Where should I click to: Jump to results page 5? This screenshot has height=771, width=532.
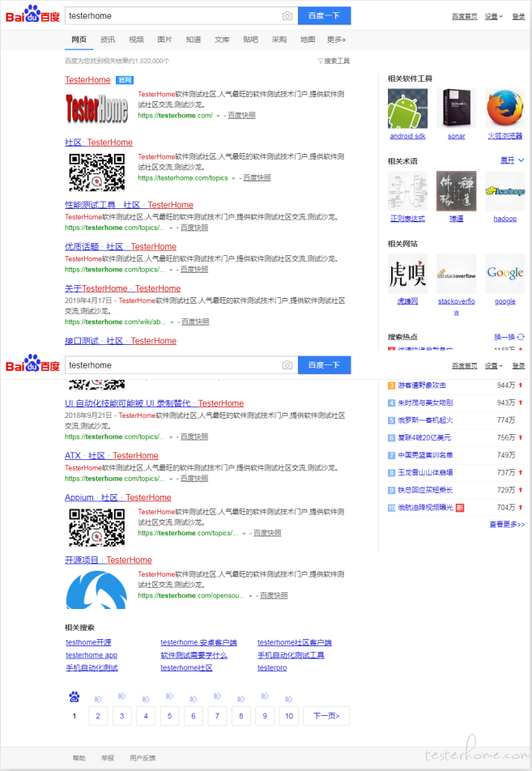(x=169, y=716)
